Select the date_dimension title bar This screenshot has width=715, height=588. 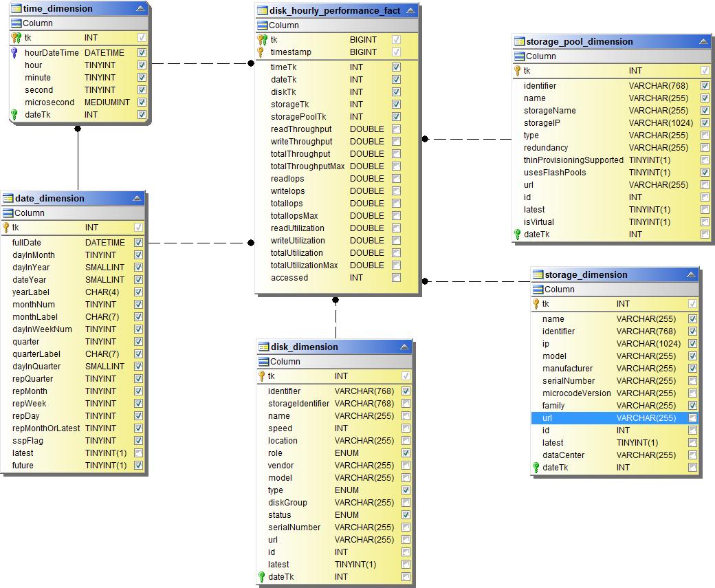coord(49,199)
